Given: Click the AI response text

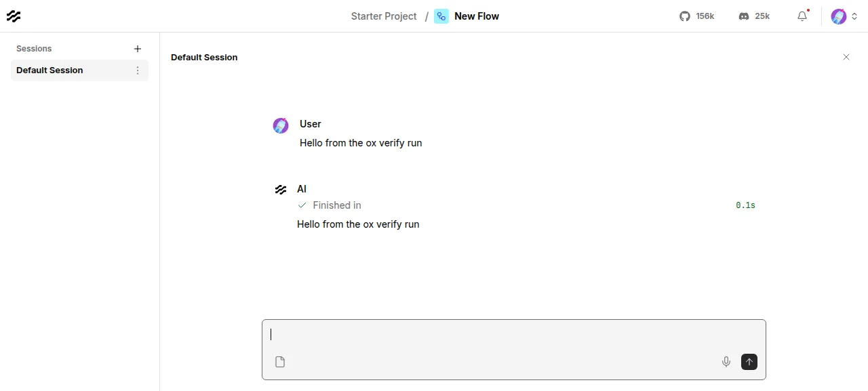Looking at the screenshot, I should pos(358,224).
